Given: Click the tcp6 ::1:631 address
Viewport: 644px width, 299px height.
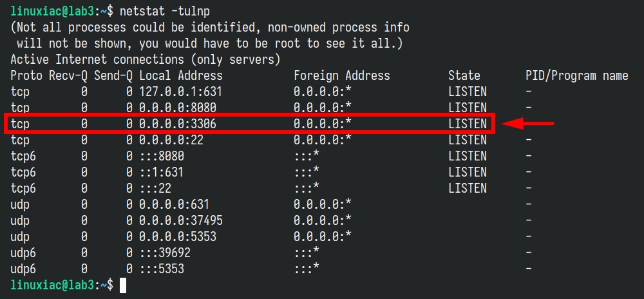Looking at the screenshot, I should click(162, 172).
